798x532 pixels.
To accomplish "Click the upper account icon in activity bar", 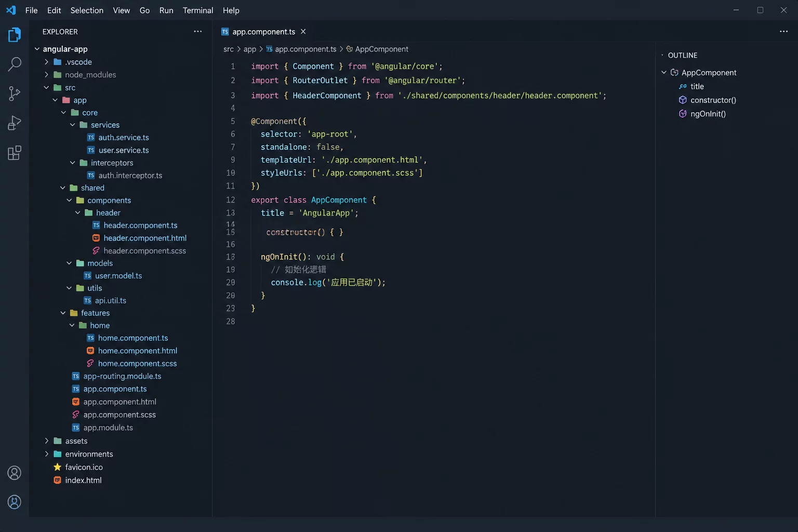I will click(x=15, y=473).
